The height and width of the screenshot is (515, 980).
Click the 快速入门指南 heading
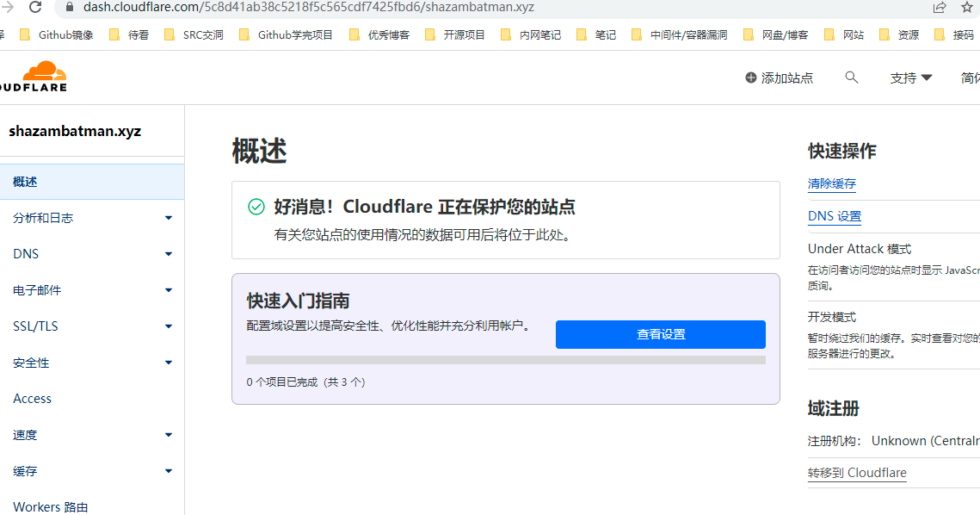pyautogui.click(x=298, y=301)
